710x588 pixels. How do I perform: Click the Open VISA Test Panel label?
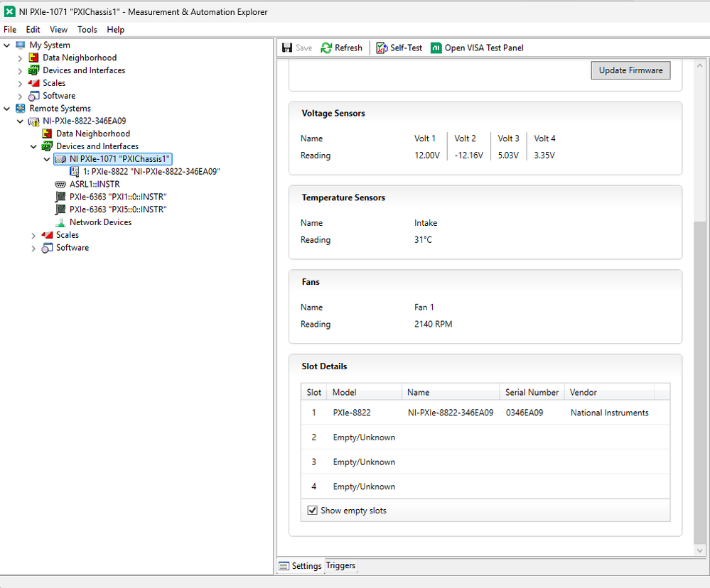click(x=483, y=48)
